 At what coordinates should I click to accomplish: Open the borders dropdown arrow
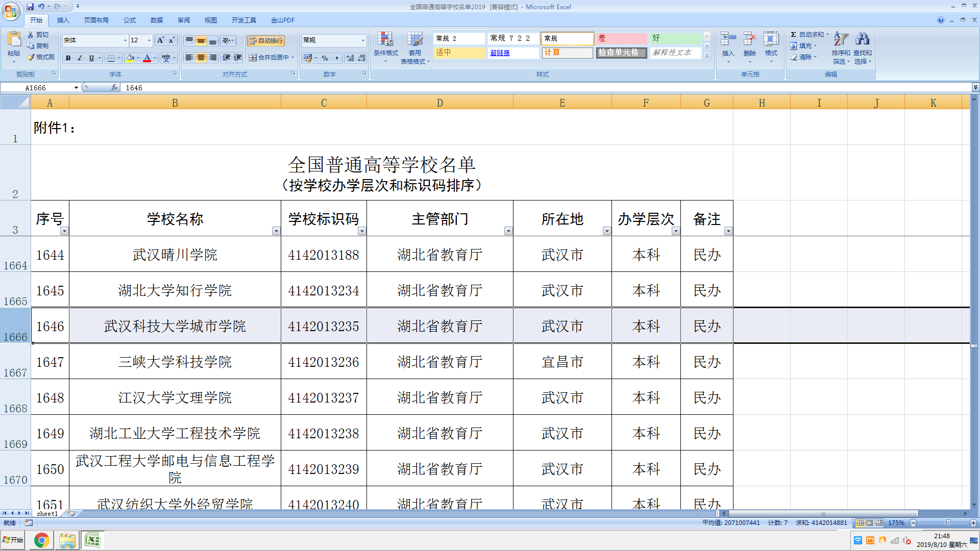(119, 58)
